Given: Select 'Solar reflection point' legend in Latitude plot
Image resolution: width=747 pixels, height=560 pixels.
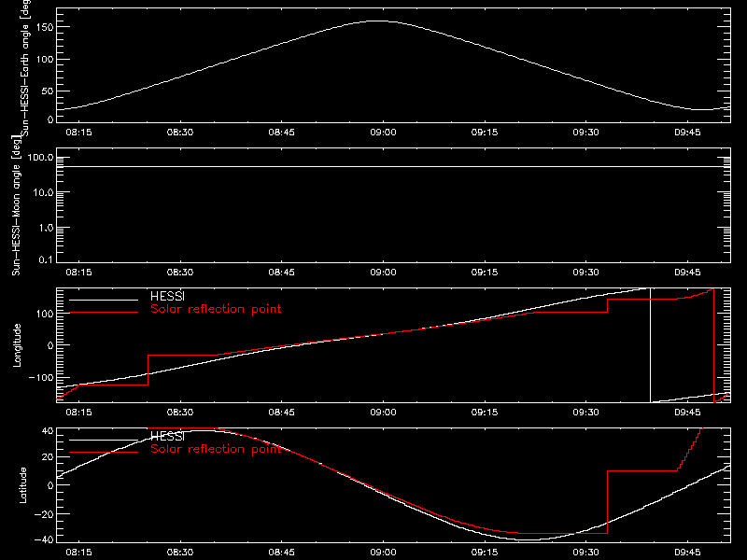Looking at the screenshot, I should click(x=216, y=449).
